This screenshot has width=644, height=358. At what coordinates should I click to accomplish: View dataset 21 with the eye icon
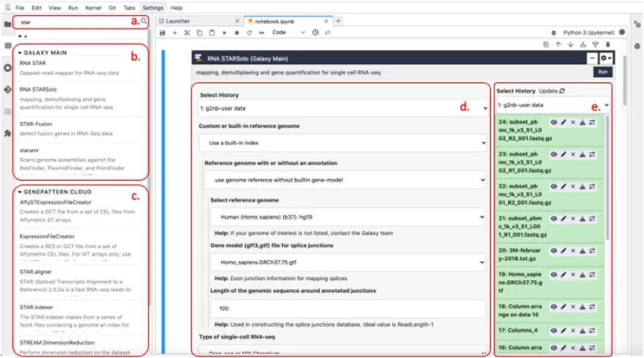[553, 219]
